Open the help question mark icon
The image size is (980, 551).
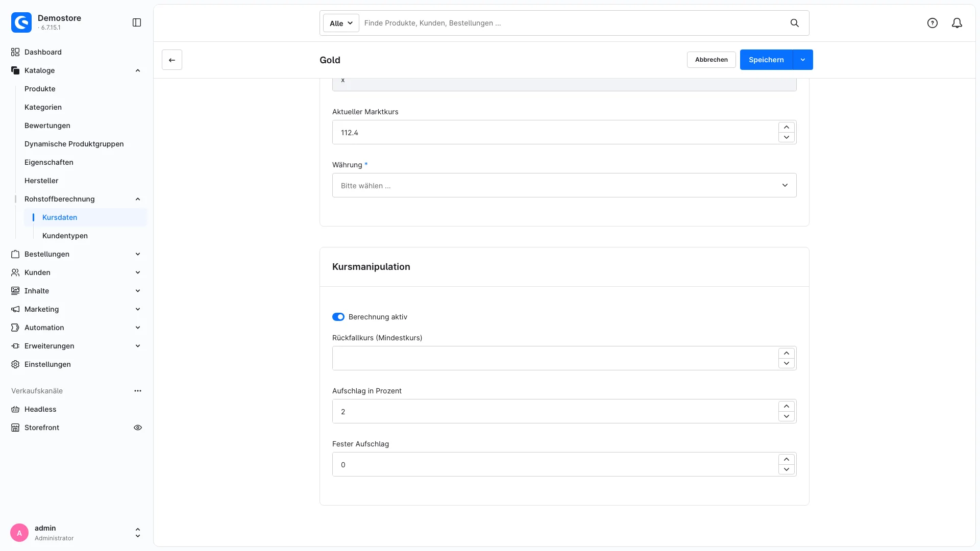933,23
